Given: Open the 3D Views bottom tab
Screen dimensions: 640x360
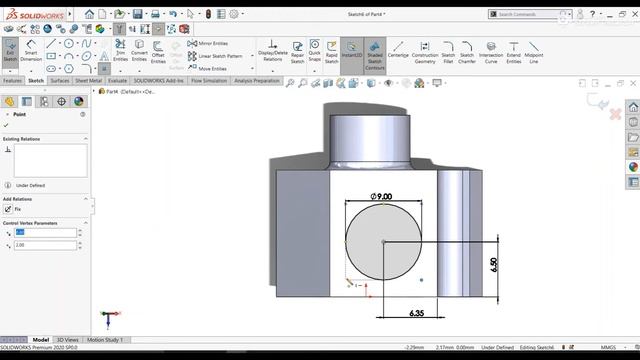Looking at the screenshot, I should (x=67, y=340).
